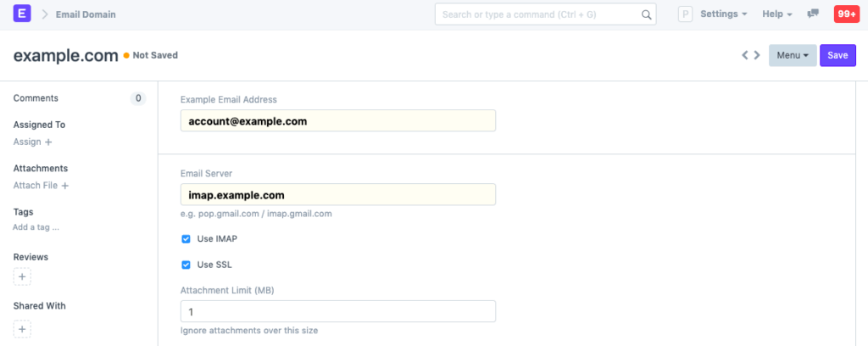Screen dimensions: 868x346
Task: Click Assign + in the sidebar
Action: point(33,142)
